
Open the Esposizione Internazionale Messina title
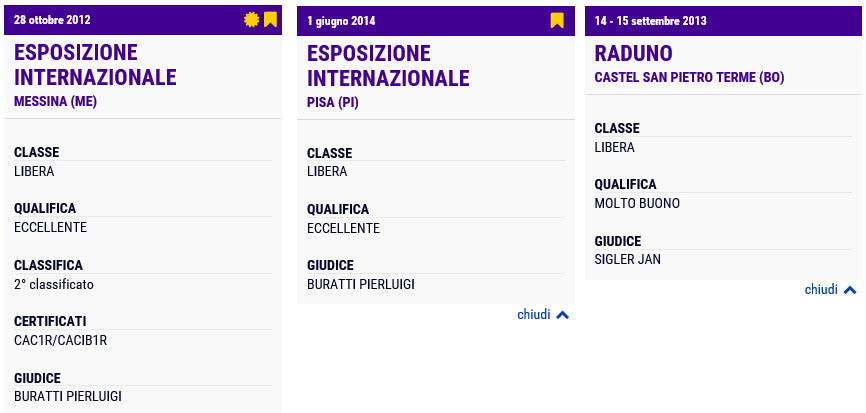[x=95, y=65]
